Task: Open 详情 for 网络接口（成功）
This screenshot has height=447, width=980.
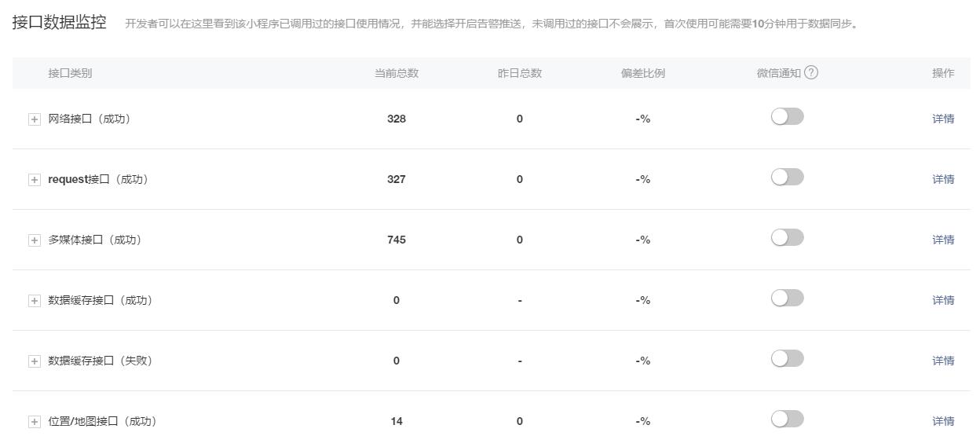Action: click(942, 119)
